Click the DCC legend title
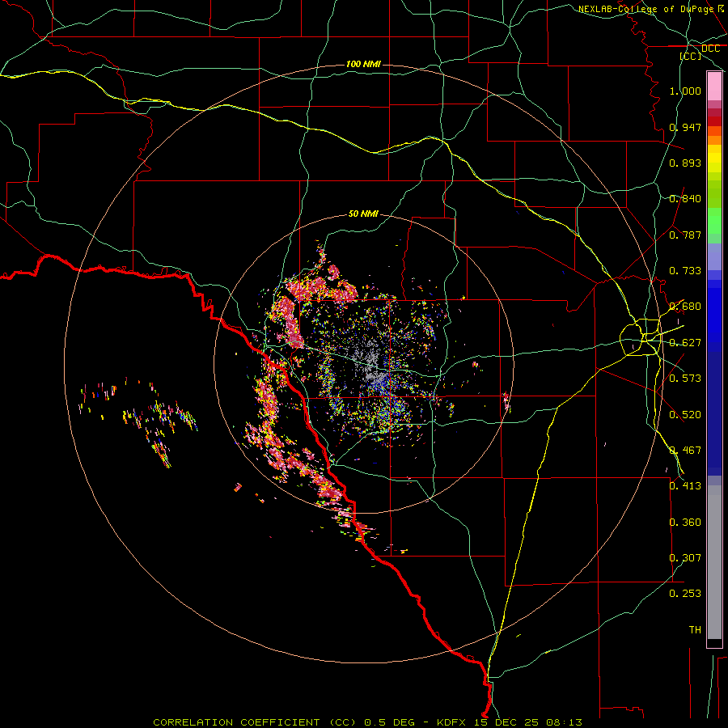Image resolution: width=728 pixels, height=728 pixels. coord(710,49)
